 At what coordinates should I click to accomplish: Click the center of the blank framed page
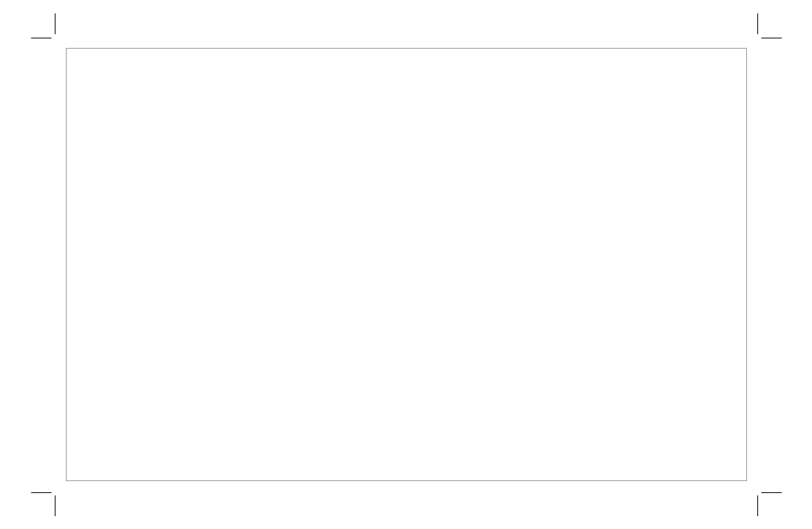(406, 265)
